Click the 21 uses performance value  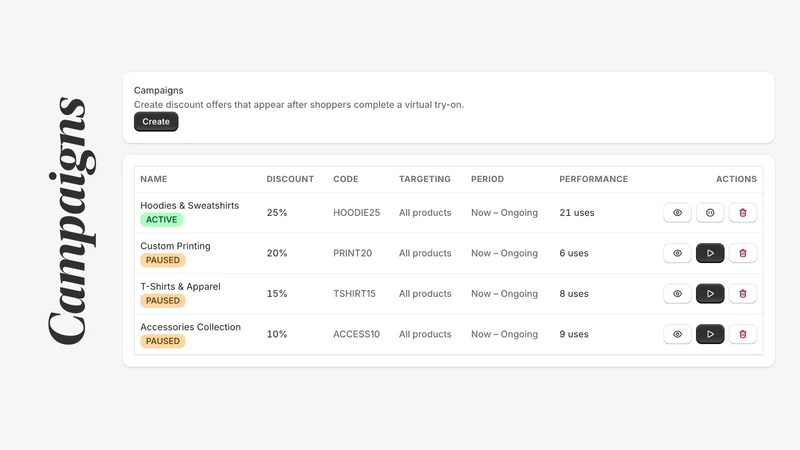[577, 213]
